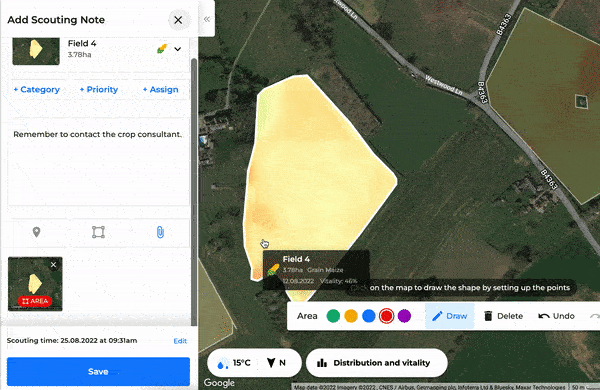Choose the purple area color
600x390 pixels.
[x=404, y=316]
